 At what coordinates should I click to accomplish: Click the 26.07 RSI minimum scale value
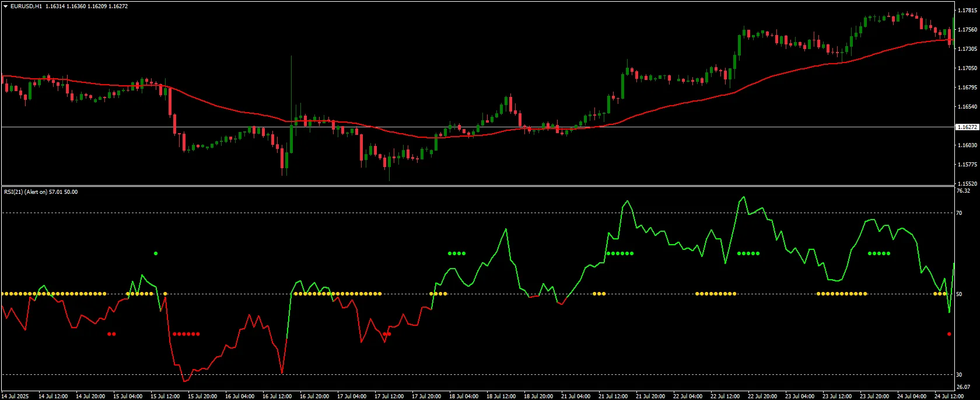click(x=963, y=387)
